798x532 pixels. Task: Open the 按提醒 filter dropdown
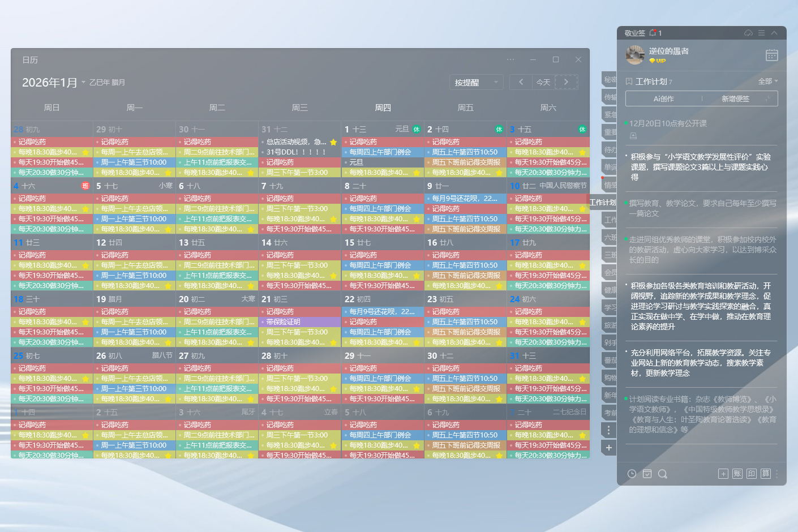(x=476, y=83)
